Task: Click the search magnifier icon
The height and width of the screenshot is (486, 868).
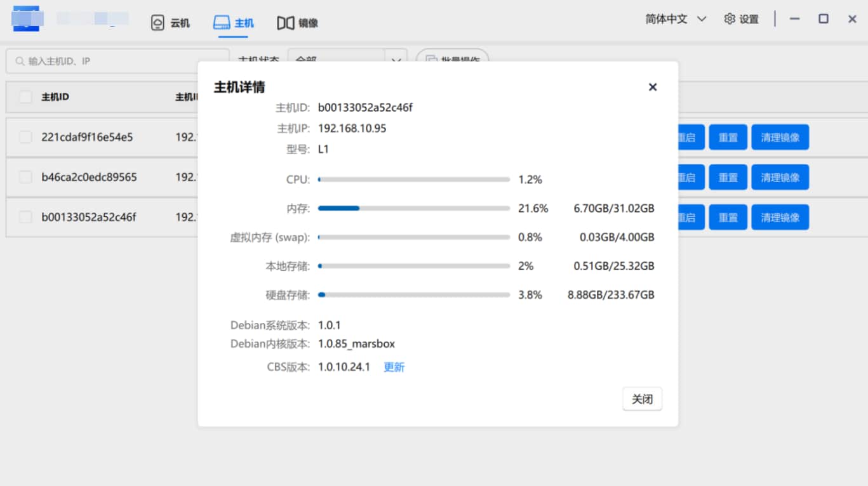Action: [19, 62]
